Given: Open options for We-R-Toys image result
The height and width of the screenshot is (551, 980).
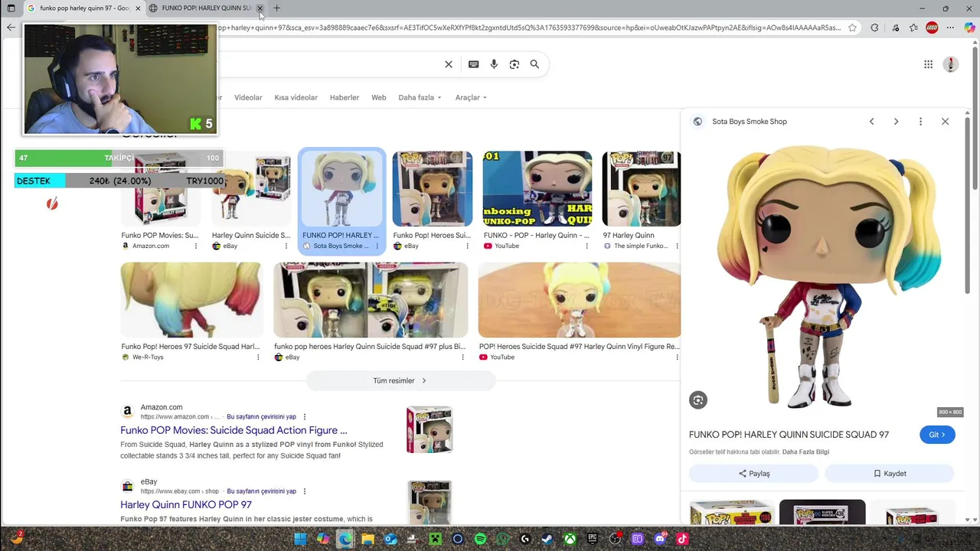Looking at the screenshot, I should click(x=257, y=357).
